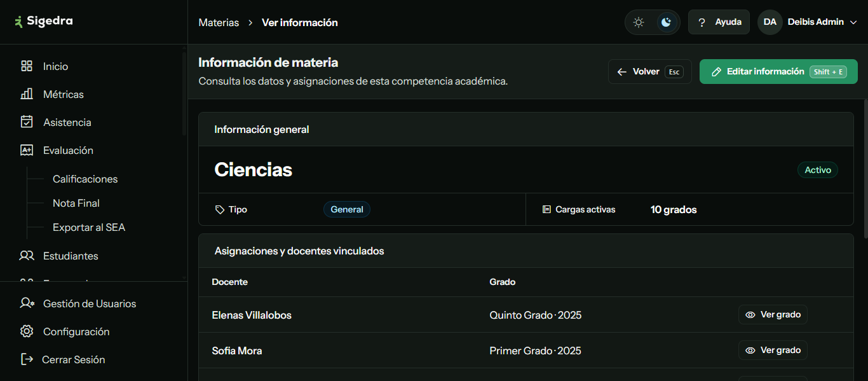
Task: Click the Docente column header
Action: pos(230,282)
